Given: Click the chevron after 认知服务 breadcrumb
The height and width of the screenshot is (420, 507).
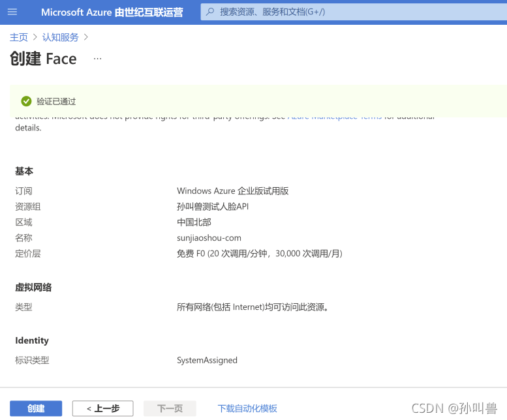Looking at the screenshot, I should [x=85, y=37].
